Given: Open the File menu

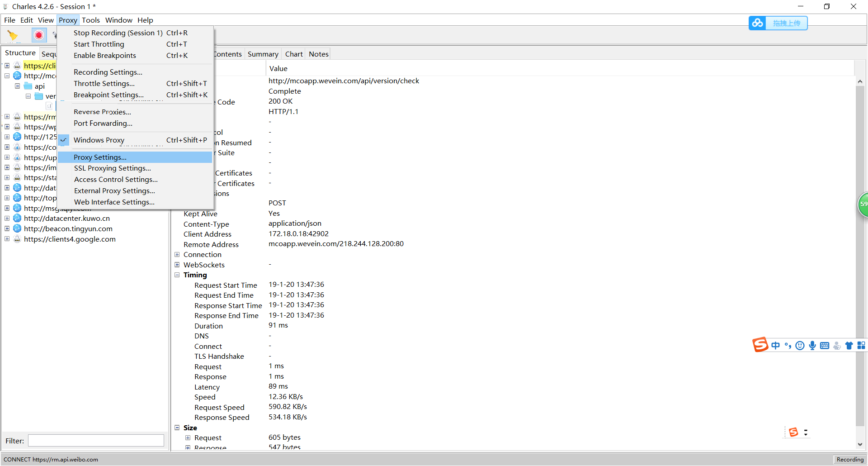Looking at the screenshot, I should [x=9, y=20].
